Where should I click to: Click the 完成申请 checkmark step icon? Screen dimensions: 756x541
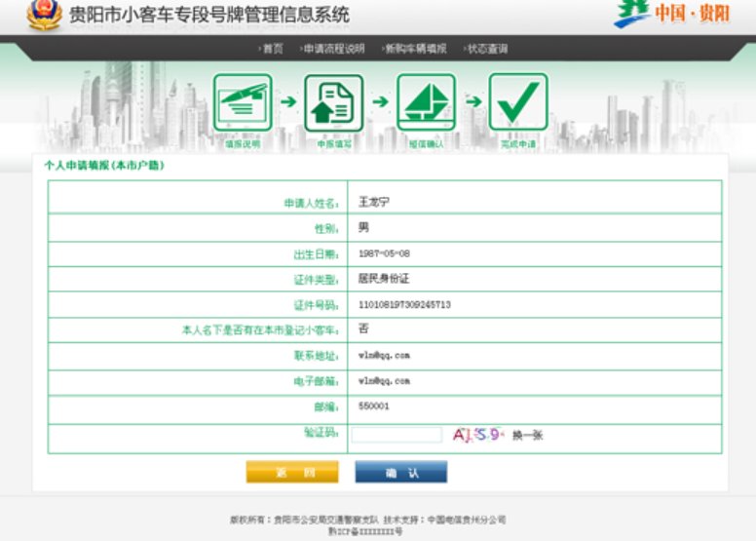[518, 101]
